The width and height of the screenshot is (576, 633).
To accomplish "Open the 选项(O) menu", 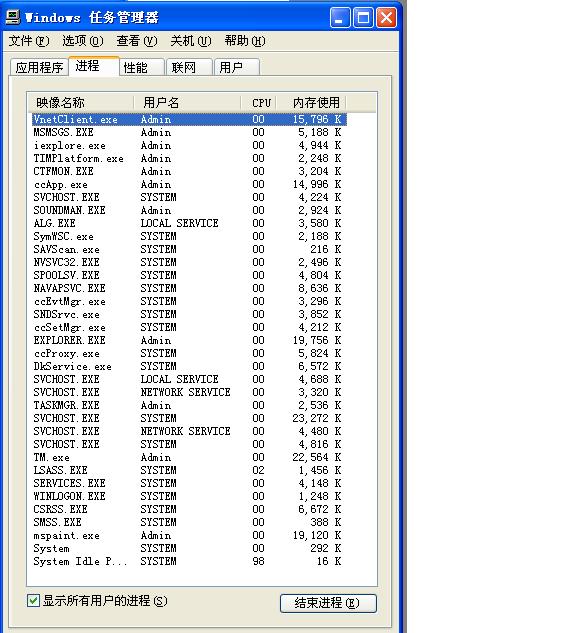I will (83, 41).
